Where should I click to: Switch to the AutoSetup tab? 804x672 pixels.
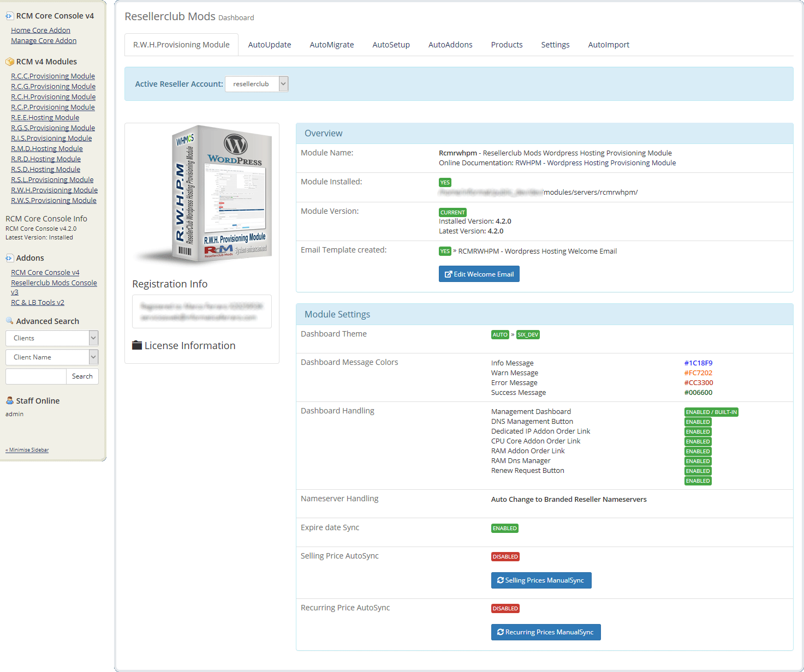click(391, 45)
